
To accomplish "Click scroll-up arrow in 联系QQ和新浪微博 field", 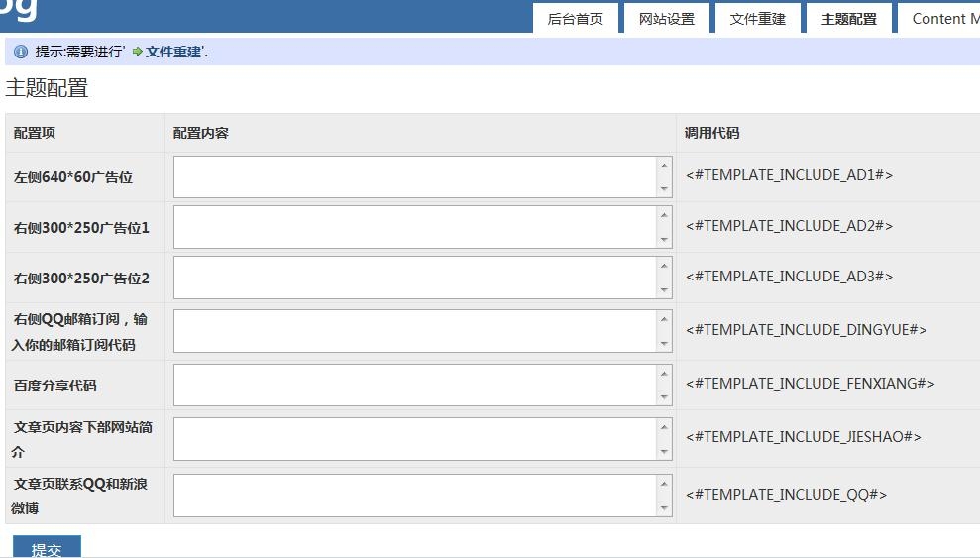I will [664, 484].
